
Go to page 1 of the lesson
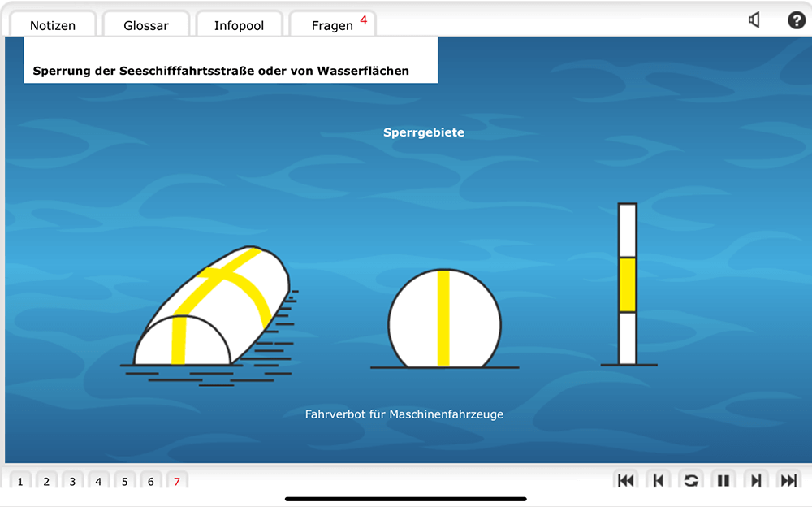click(x=20, y=482)
